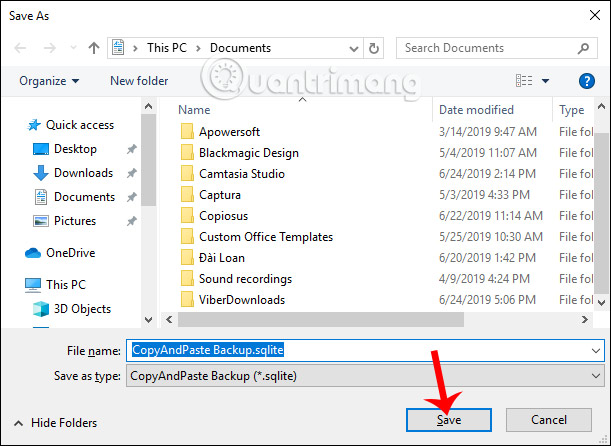Viewport: 611px width, 446px height.
Task: Refresh the Documents folder view
Action: [x=374, y=48]
